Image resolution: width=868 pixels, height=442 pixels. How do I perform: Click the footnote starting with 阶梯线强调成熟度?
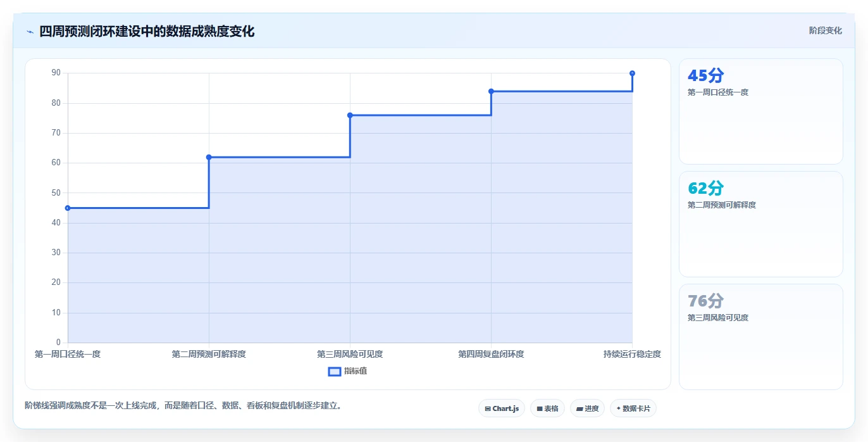click(x=185, y=405)
